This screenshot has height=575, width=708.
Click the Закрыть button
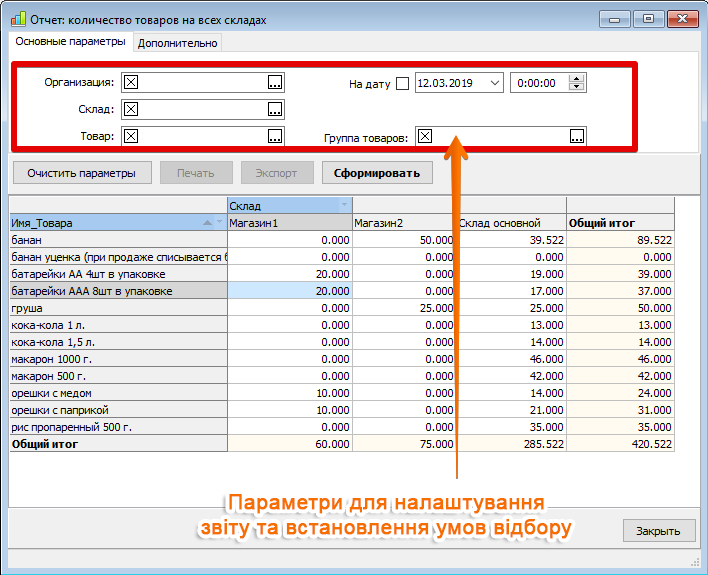(x=658, y=531)
